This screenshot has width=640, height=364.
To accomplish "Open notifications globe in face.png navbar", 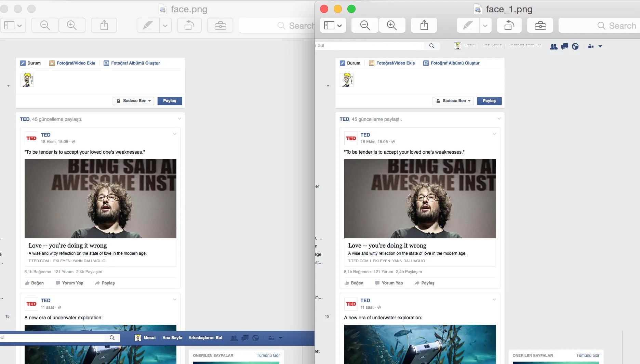I will coord(256,338).
